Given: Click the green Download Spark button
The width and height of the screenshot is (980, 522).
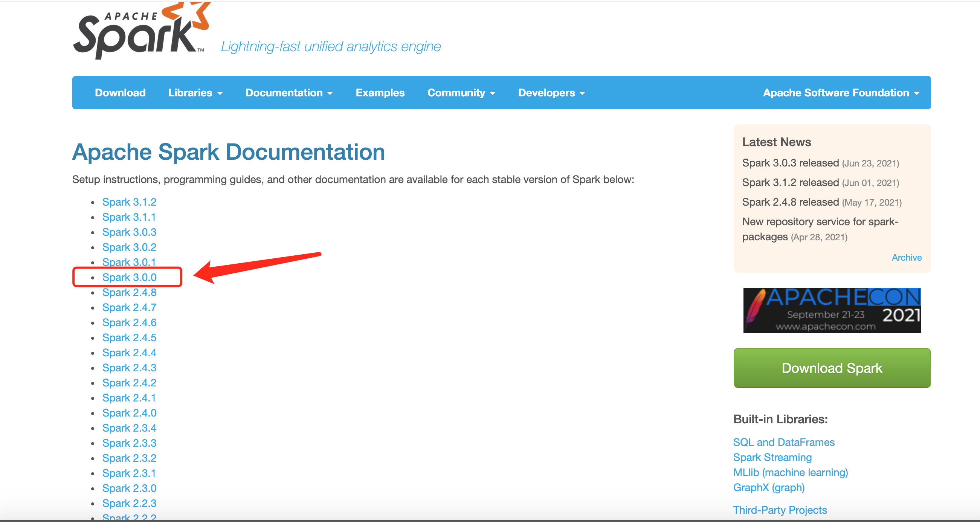Looking at the screenshot, I should tap(832, 368).
